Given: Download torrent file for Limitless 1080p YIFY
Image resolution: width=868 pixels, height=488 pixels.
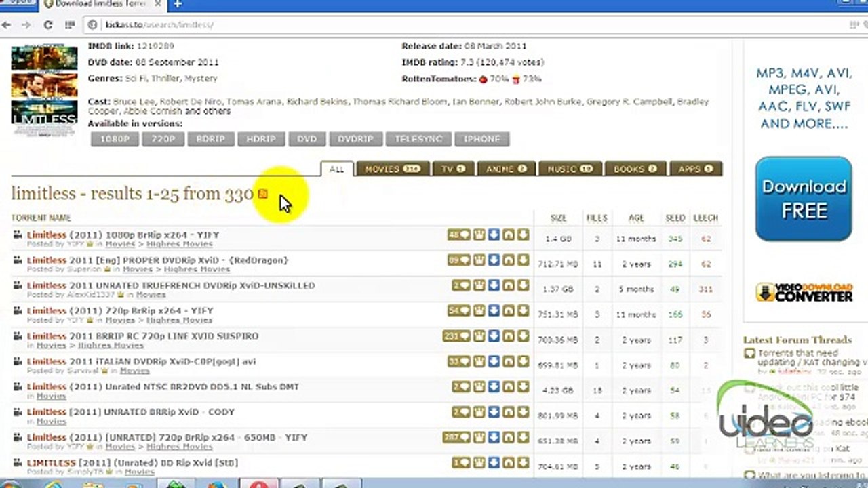Looking at the screenshot, I should [x=523, y=235].
